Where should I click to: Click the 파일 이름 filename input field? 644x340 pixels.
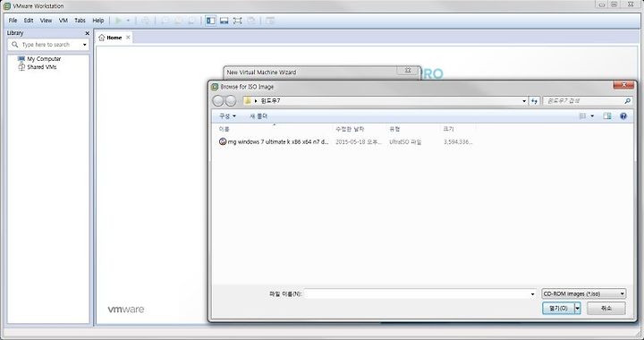(x=417, y=294)
